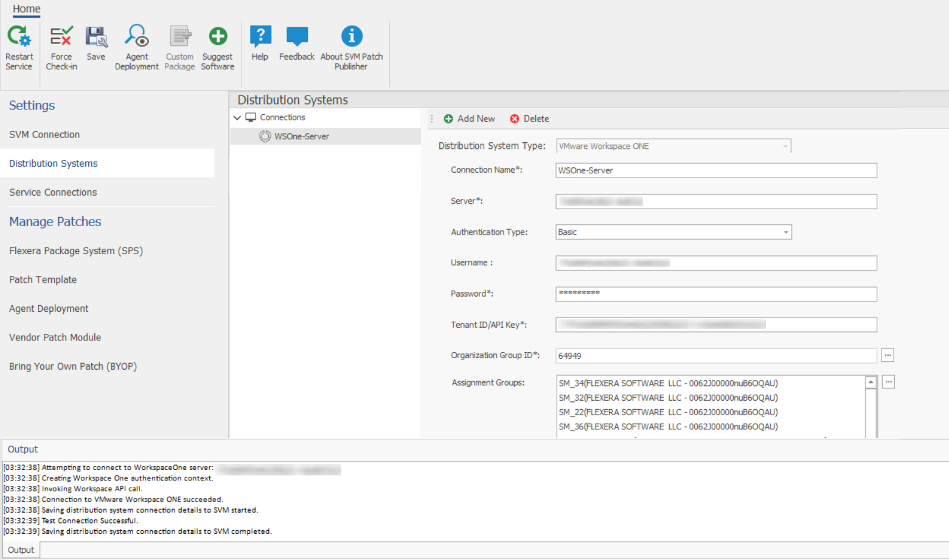Click the Delete connection button
Screen dimensions: 949x560
click(529, 119)
